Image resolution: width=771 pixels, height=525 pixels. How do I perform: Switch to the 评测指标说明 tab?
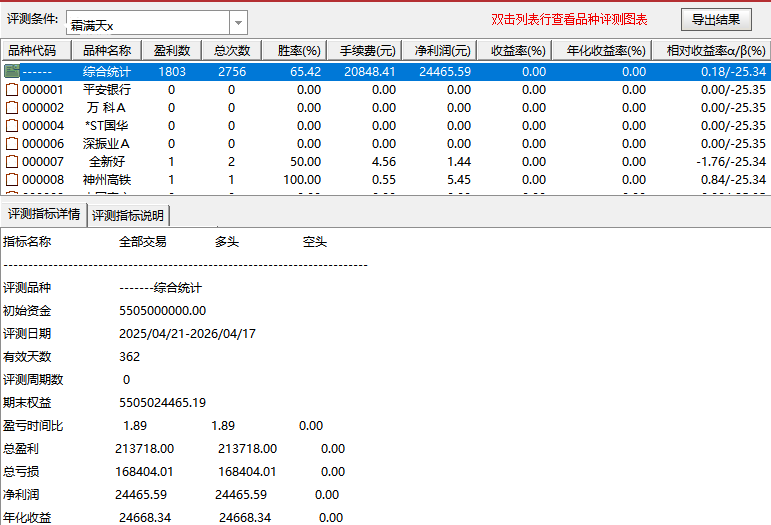coord(128,215)
